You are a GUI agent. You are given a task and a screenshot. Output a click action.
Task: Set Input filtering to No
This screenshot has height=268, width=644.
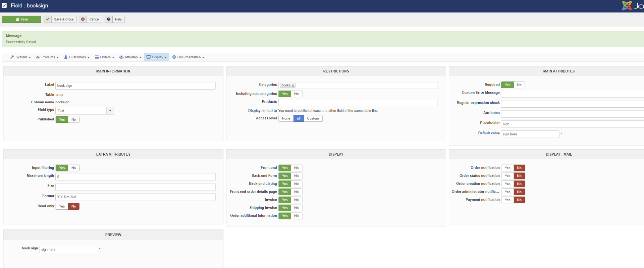(74, 168)
